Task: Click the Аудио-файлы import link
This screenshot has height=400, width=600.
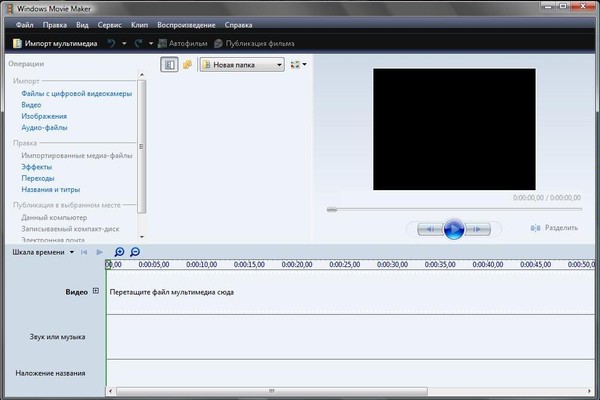Action: (44, 127)
